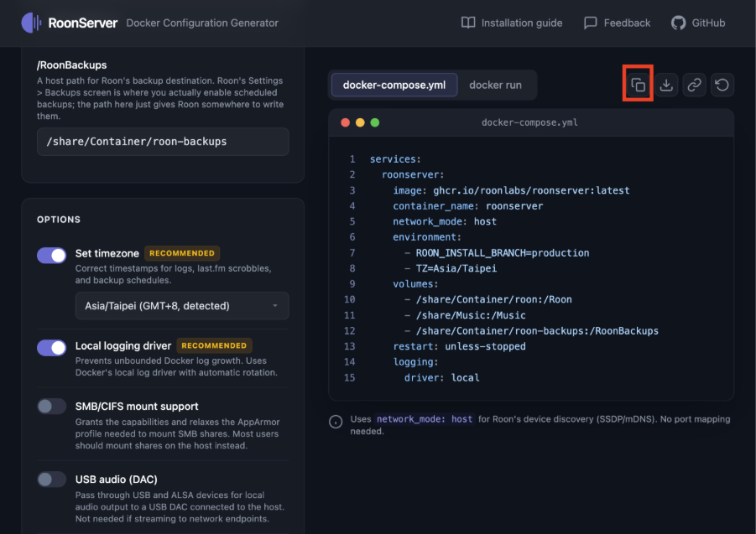The width and height of the screenshot is (756, 534).
Task: Click the volumes: line in code
Action: (x=415, y=284)
